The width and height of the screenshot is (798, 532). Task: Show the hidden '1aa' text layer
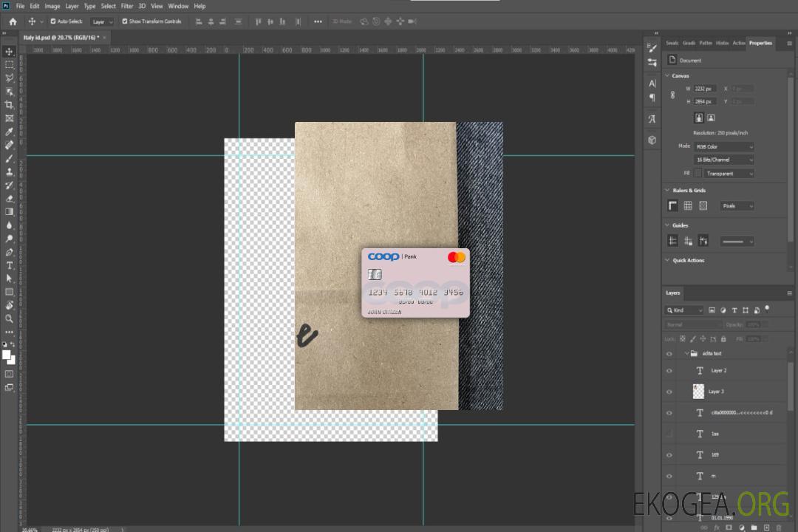[669, 434]
